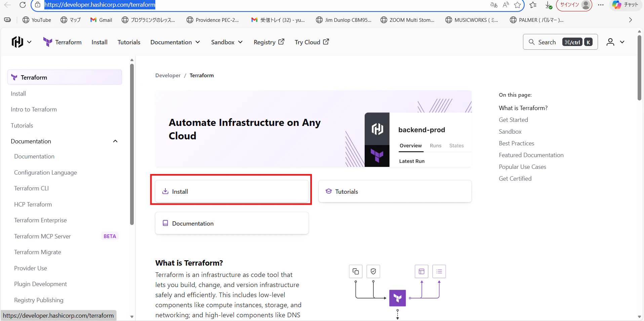Open the favorites list icon

click(x=533, y=5)
